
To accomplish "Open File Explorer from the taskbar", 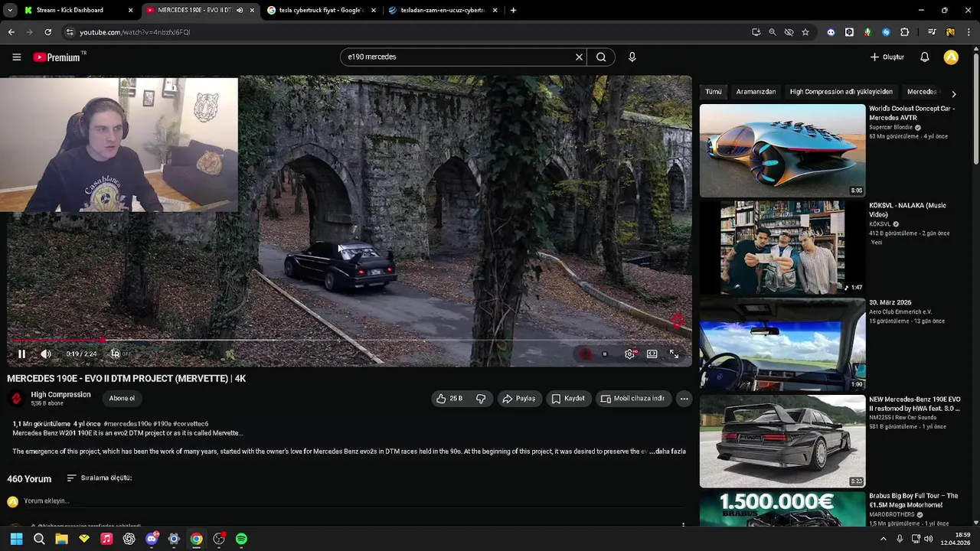I will point(61,539).
